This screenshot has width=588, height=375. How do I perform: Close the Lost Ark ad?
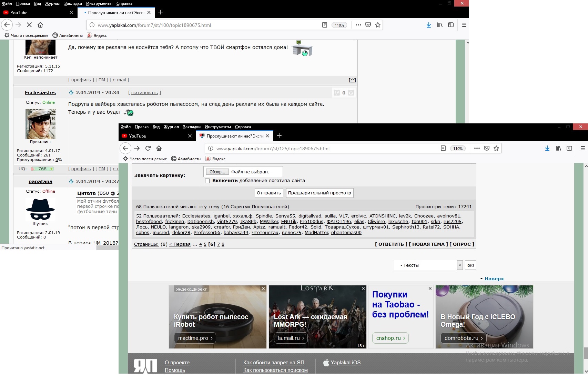tap(363, 288)
